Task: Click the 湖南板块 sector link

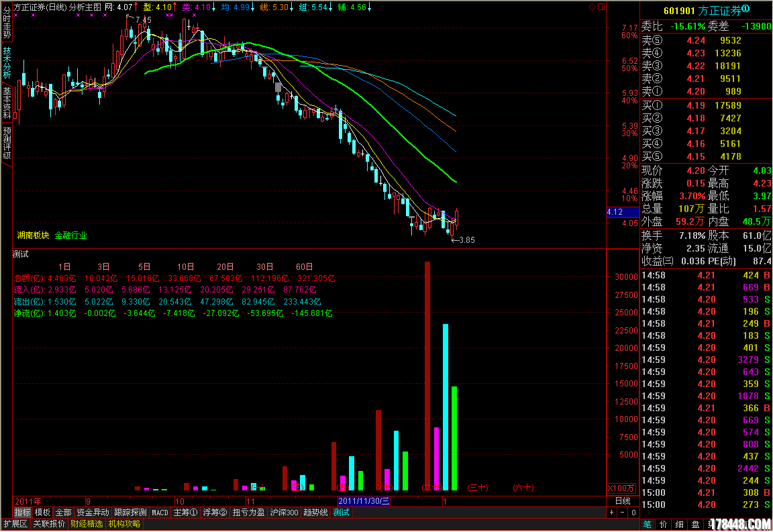Action: point(33,235)
